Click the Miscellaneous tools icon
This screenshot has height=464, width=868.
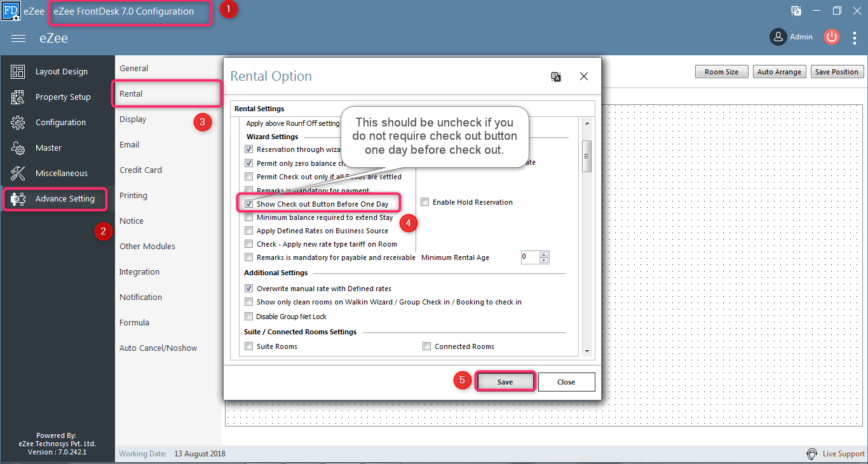18,174
